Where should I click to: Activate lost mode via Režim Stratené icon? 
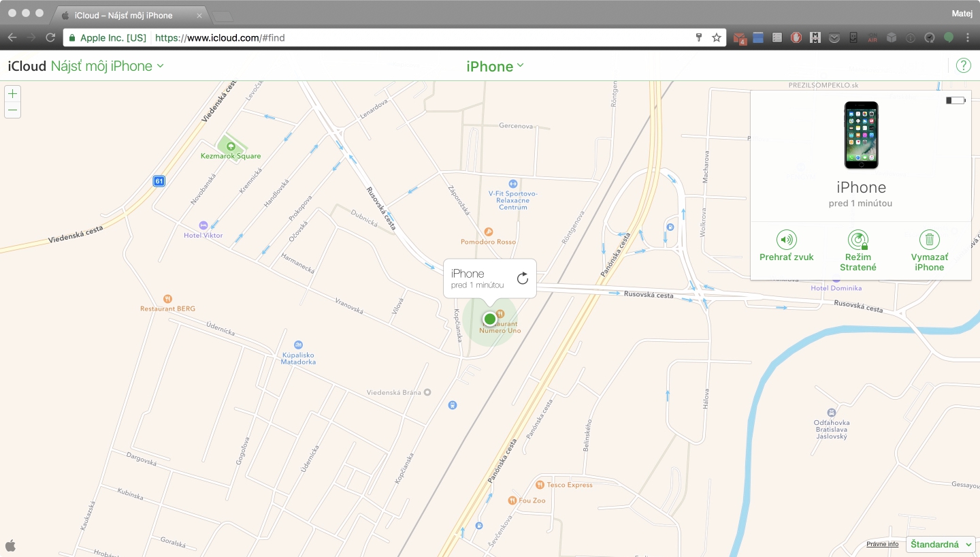[x=858, y=240]
